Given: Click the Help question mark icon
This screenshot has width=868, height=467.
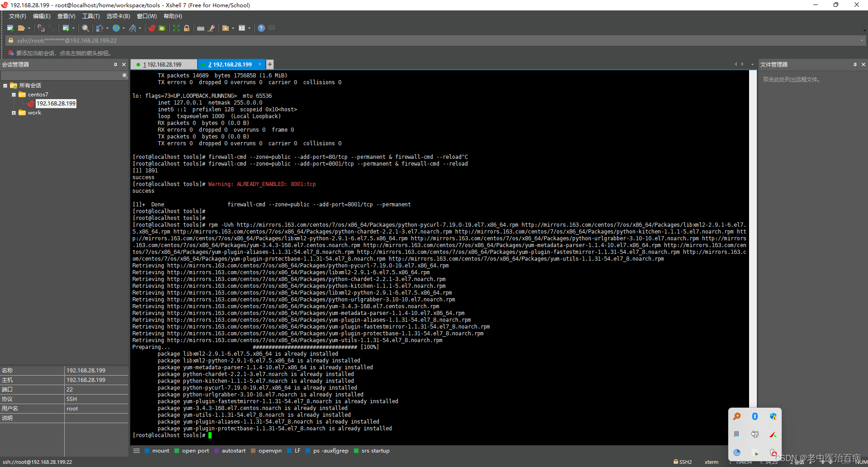Looking at the screenshot, I should point(261,28).
